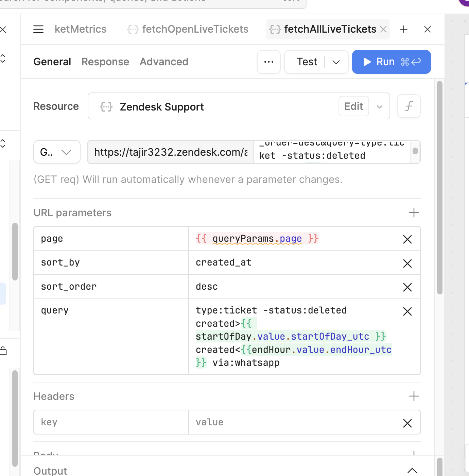The height and width of the screenshot is (476, 469).
Task: Close the fetchAllLiveTickets tab
Action: click(383, 29)
